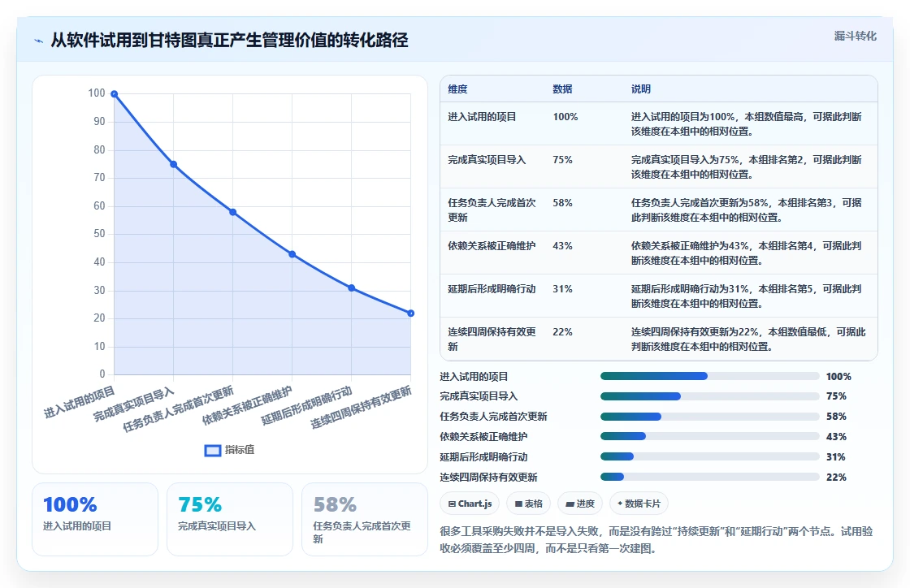Click the 说明 table column header
This screenshot has width=910, height=588.
641,89
